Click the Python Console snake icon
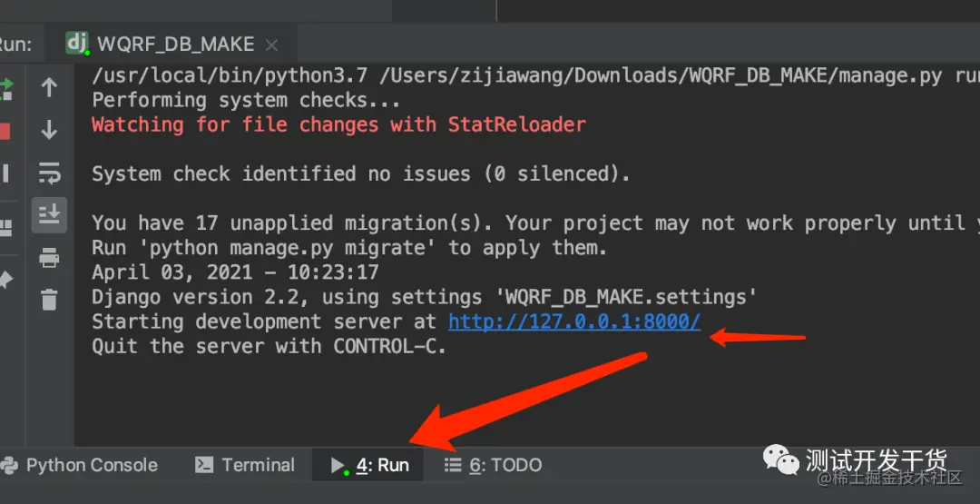The height and width of the screenshot is (504, 980). (9, 465)
